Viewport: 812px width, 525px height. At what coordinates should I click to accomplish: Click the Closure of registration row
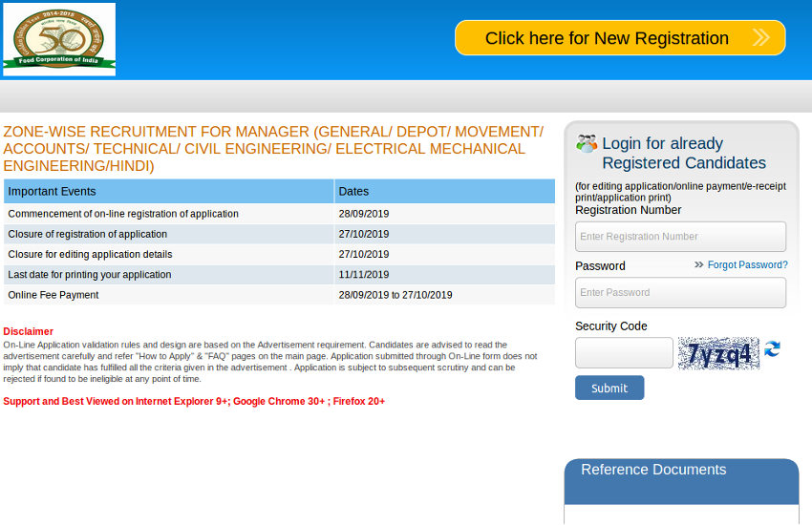[x=278, y=234]
